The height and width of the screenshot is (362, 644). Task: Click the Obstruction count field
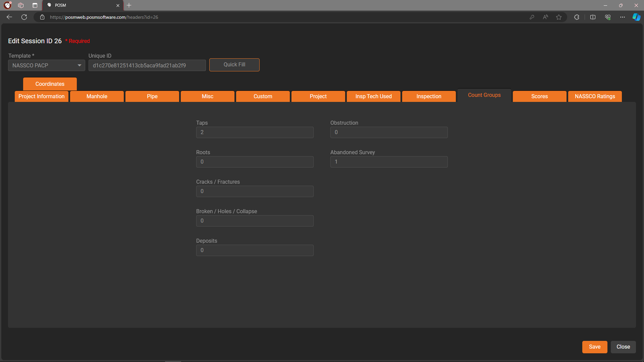[x=389, y=132]
